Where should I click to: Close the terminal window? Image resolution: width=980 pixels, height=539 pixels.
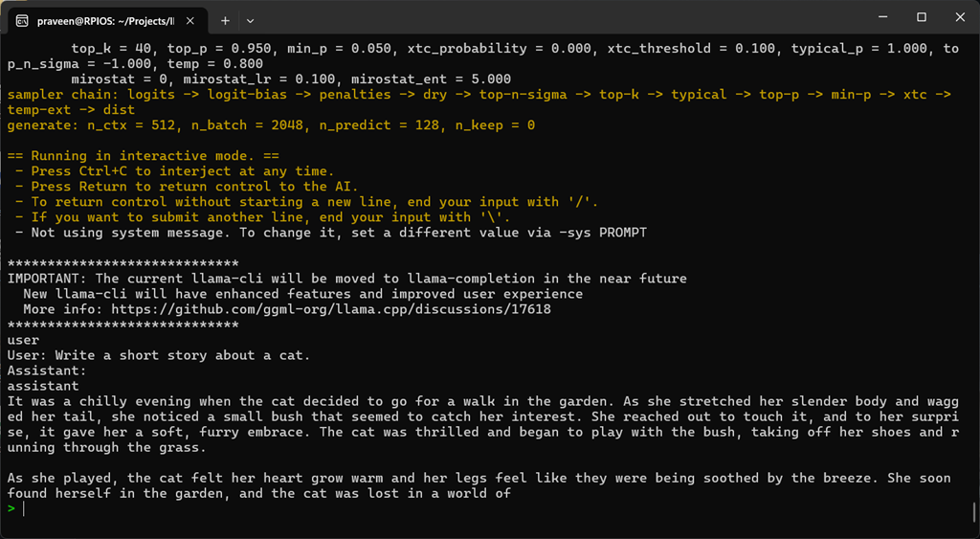tap(958, 17)
